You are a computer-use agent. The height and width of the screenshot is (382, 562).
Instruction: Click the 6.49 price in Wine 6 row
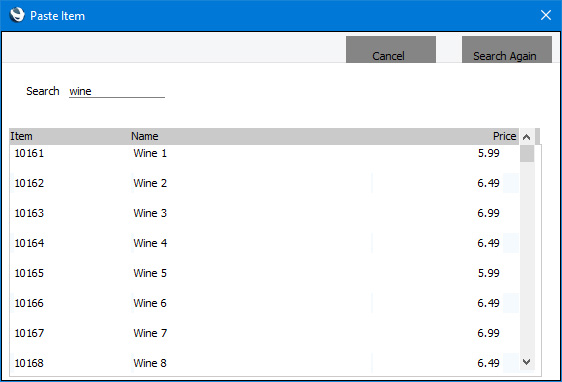click(x=488, y=303)
